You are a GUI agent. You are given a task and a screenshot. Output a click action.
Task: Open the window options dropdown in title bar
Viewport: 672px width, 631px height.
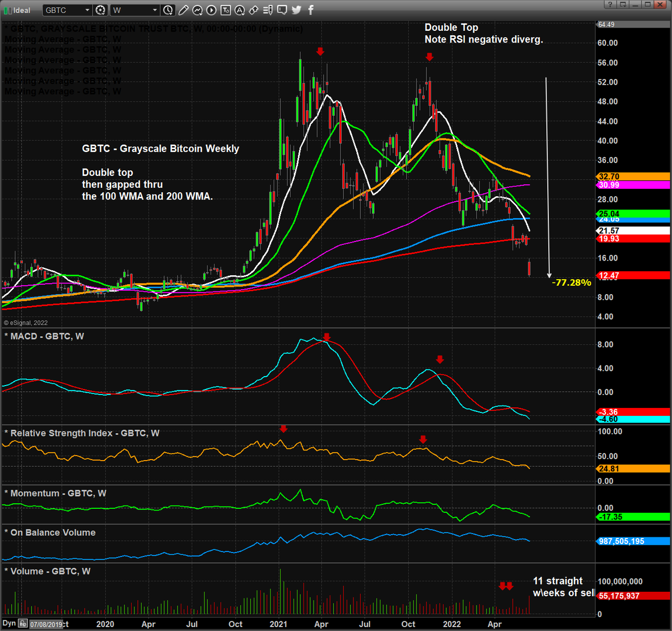(624, 4)
